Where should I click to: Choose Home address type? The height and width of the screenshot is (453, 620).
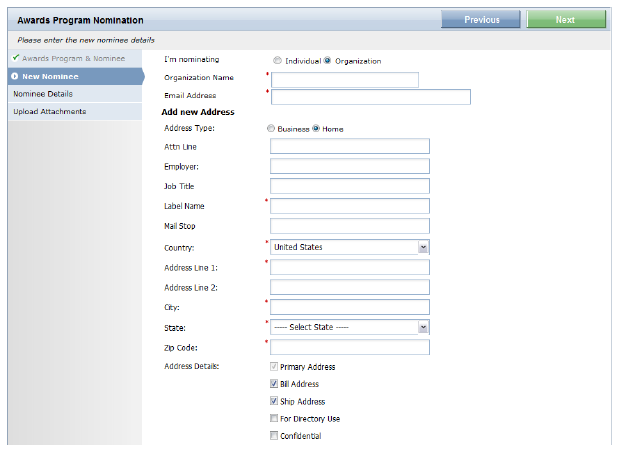point(316,129)
